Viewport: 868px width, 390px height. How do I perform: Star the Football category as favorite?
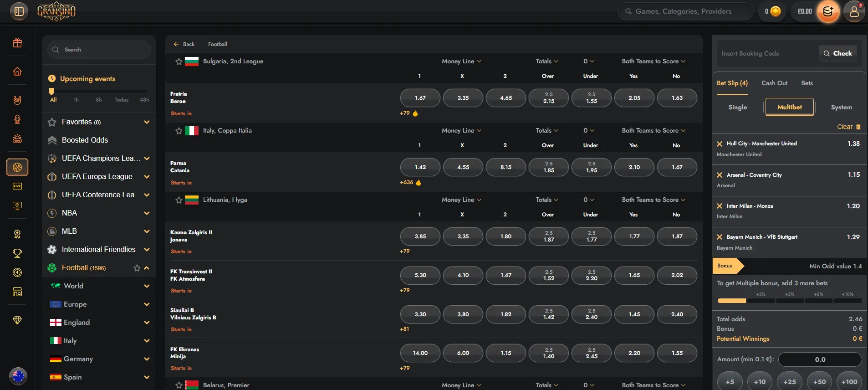137,268
